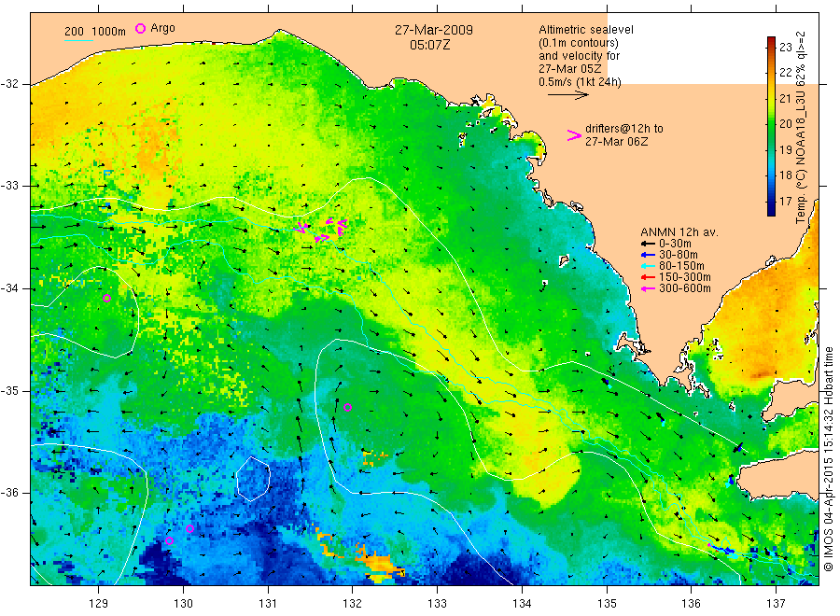Click the colorbar tick label 20
Screen dimensions: 840x616
click(x=785, y=124)
